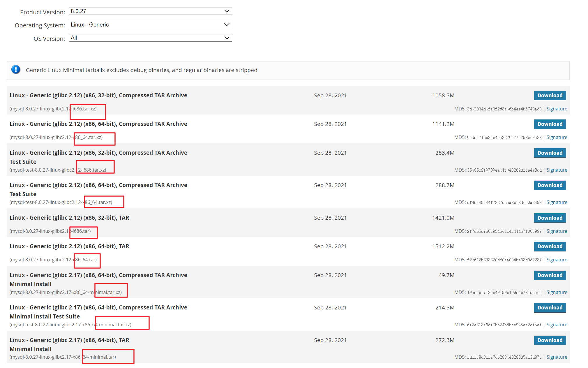Open Signature link for 1421.0M i686.tar
The width and height of the screenshot is (588, 368).
557,231
